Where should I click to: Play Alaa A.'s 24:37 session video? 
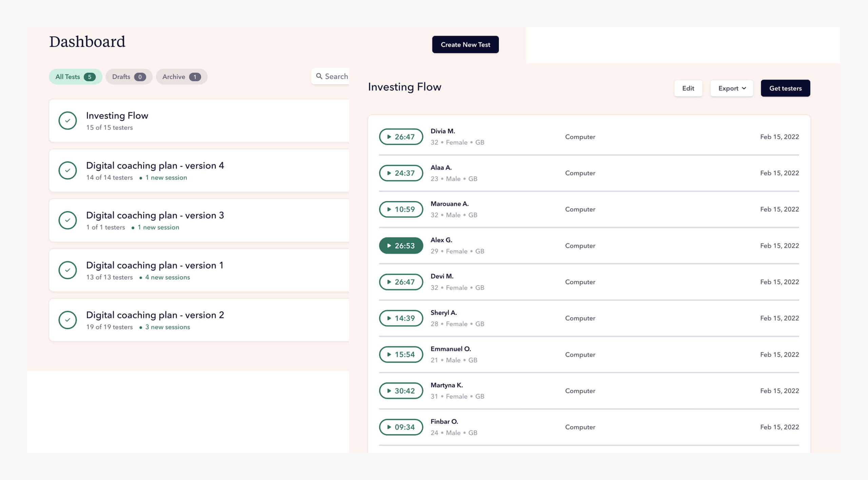click(401, 173)
